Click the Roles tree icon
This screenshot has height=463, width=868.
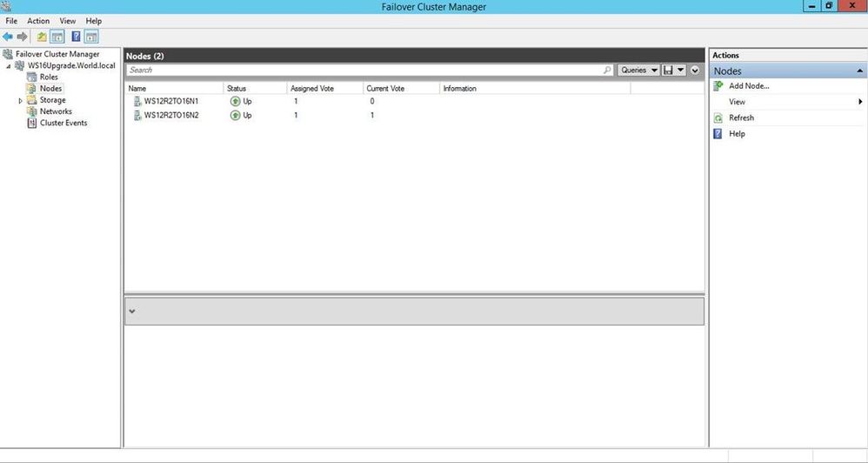point(32,77)
